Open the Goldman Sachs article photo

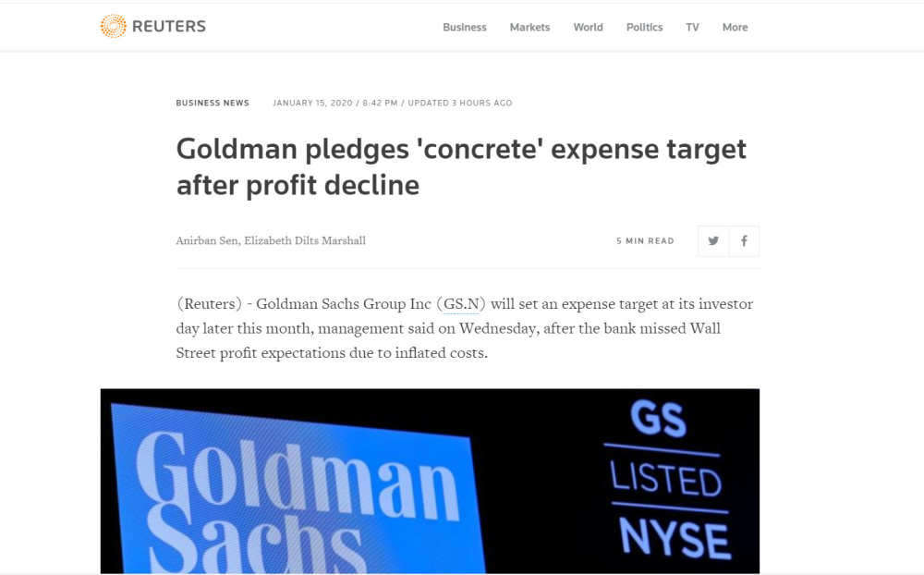point(430,481)
